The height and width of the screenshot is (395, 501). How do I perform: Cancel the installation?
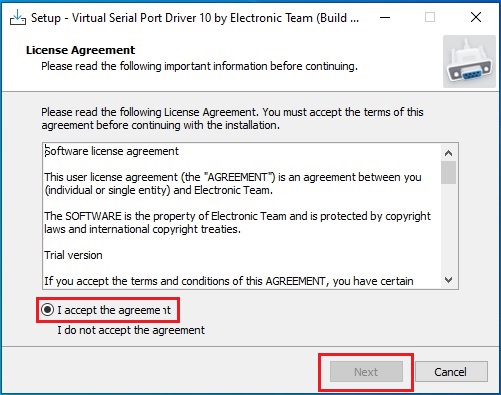(451, 372)
